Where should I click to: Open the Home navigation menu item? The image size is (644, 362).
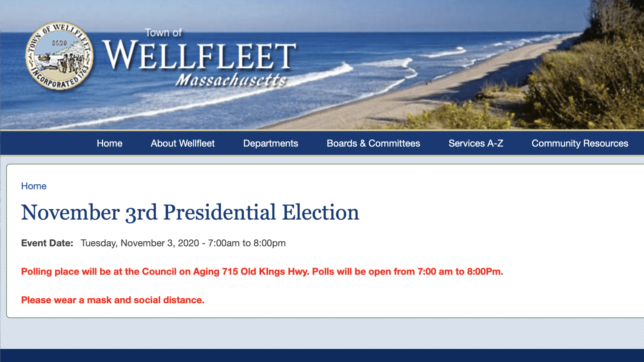click(109, 143)
